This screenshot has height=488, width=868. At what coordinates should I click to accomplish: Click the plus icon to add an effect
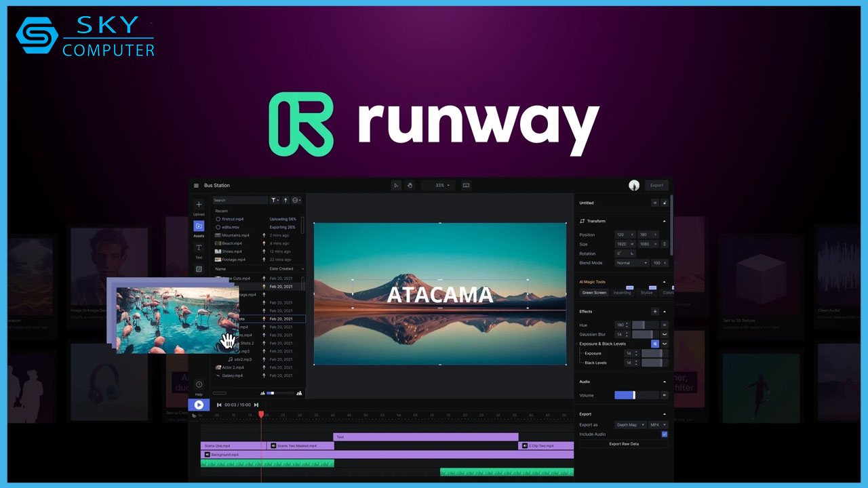(655, 311)
